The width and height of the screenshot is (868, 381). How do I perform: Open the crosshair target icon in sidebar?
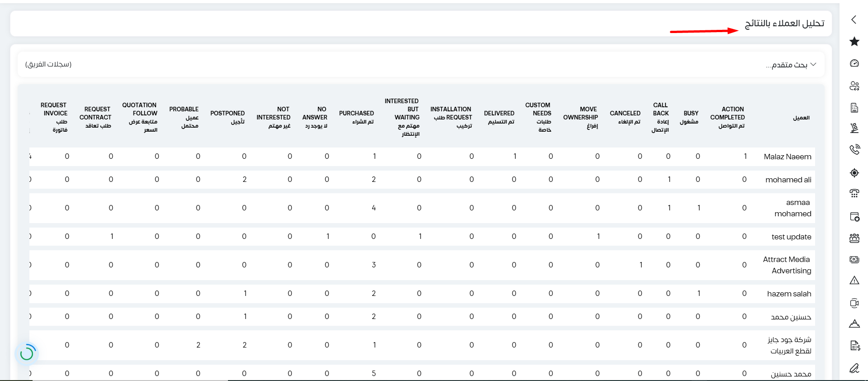(x=854, y=172)
